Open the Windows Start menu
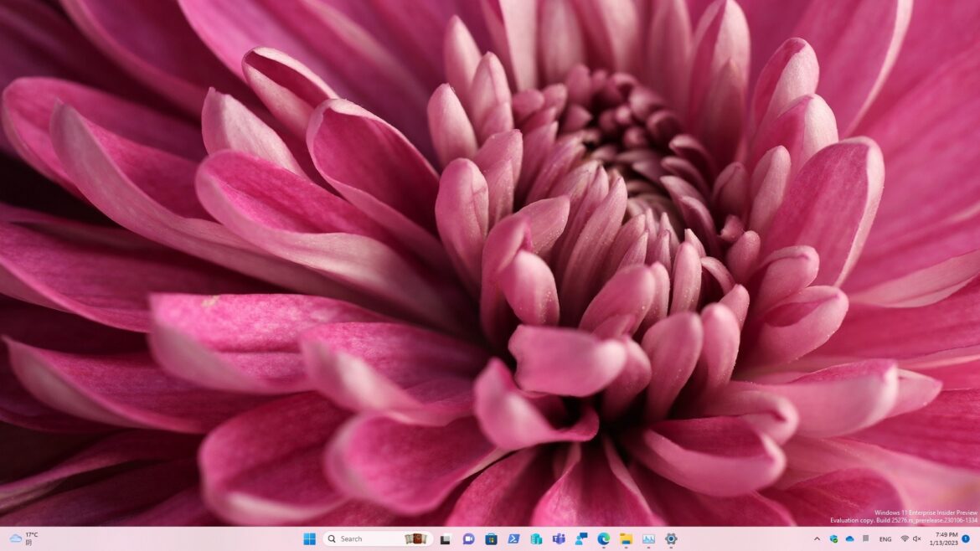The image size is (980, 551). pos(309,538)
